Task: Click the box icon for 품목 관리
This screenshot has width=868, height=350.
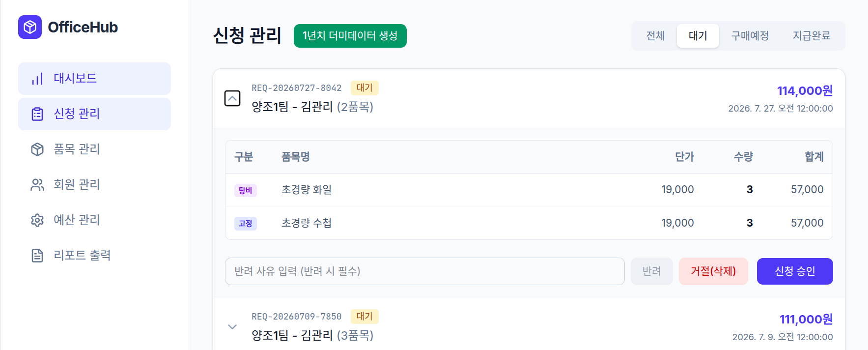Action: coord(37,149)
